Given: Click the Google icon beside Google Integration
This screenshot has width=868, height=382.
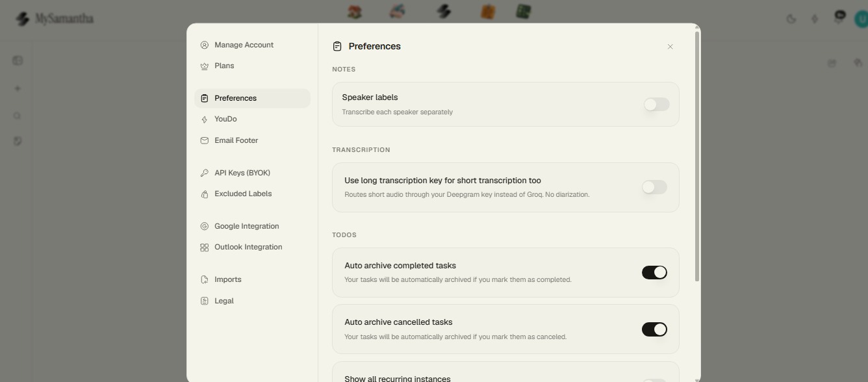Looking at the screenshot, I should [204, 226].
